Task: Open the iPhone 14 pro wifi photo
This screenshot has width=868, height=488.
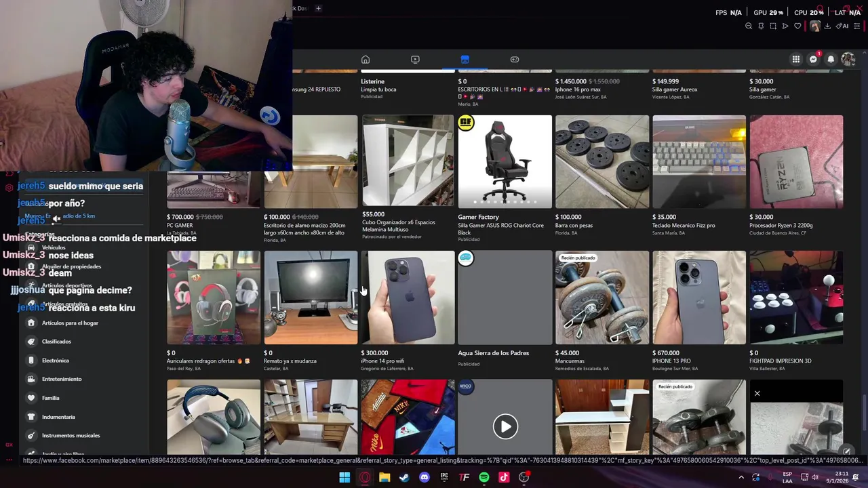Action: coord(408,298)
